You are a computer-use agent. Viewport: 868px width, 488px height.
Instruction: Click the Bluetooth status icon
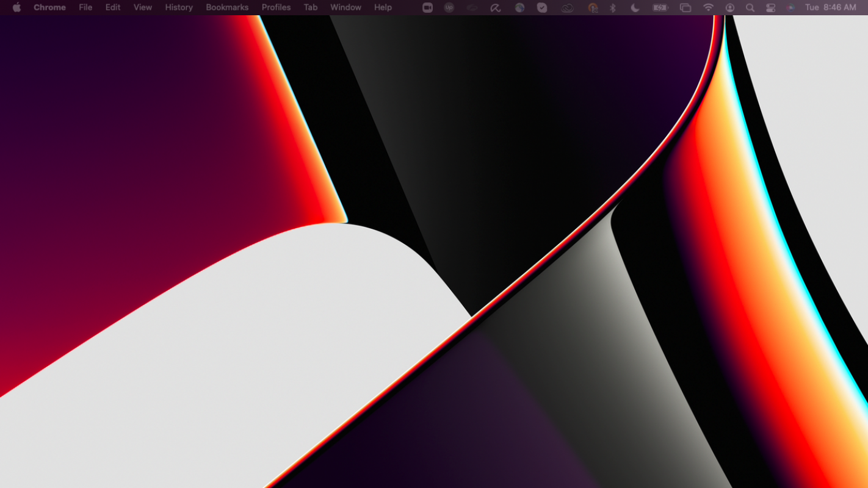tap(613, 7)
